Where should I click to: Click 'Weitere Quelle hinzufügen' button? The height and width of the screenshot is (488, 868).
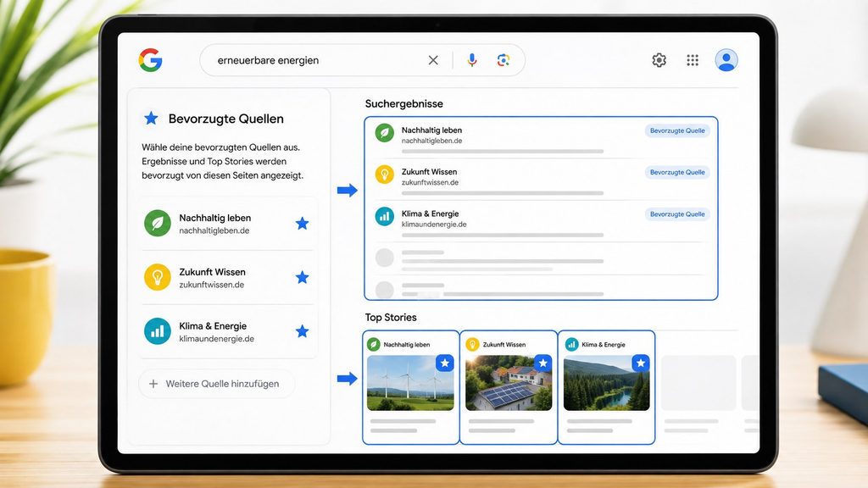216,384
